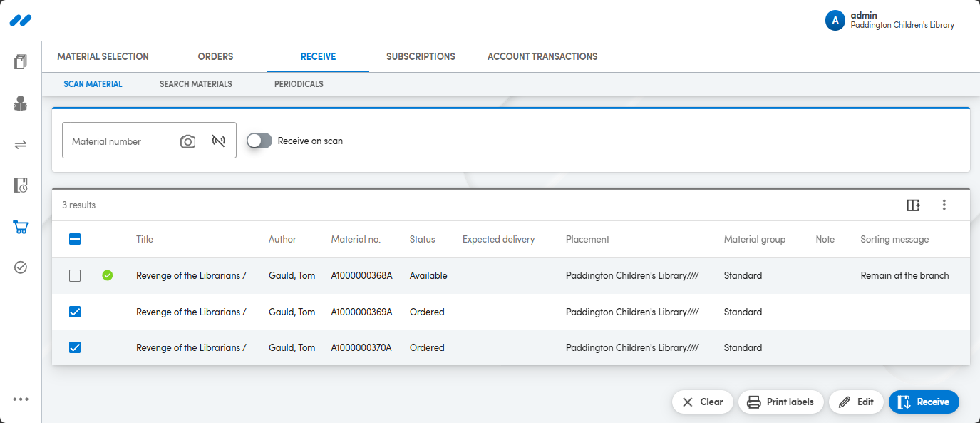
Task: Click the 3 results count
Action: pos(78,205)
